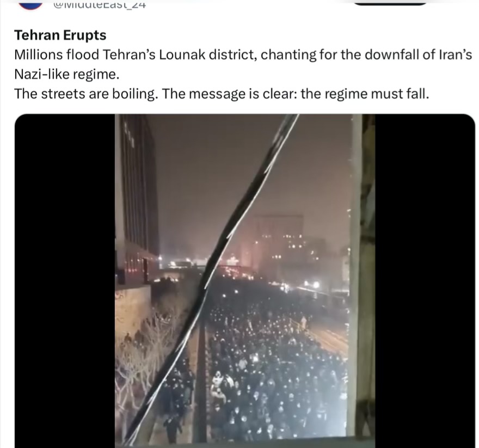Click the "Nazi-like regime." text line
479x448 pixels.
coord(66,74)
